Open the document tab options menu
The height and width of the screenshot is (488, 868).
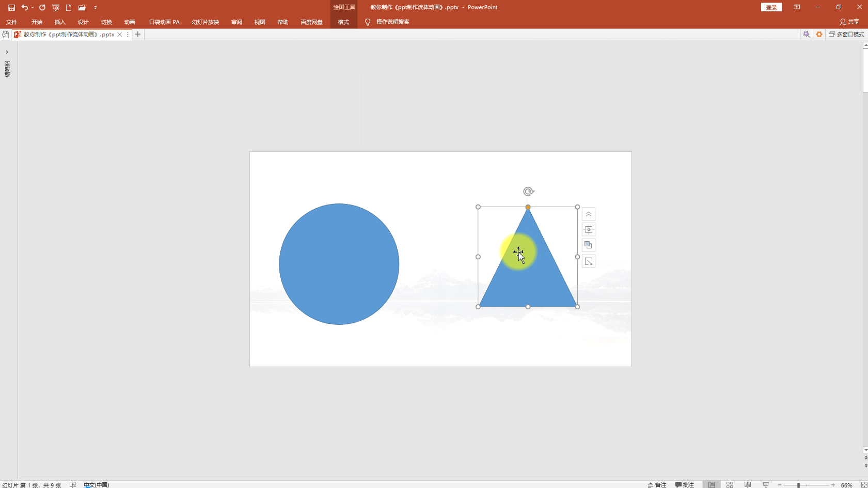click(x=128, y=35)
